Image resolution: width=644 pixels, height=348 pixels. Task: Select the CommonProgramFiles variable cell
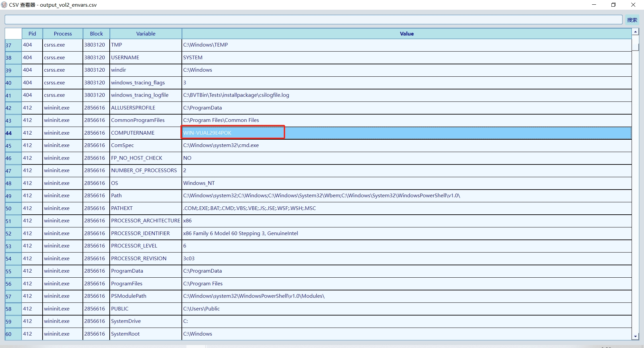click(x=146, y=120)
